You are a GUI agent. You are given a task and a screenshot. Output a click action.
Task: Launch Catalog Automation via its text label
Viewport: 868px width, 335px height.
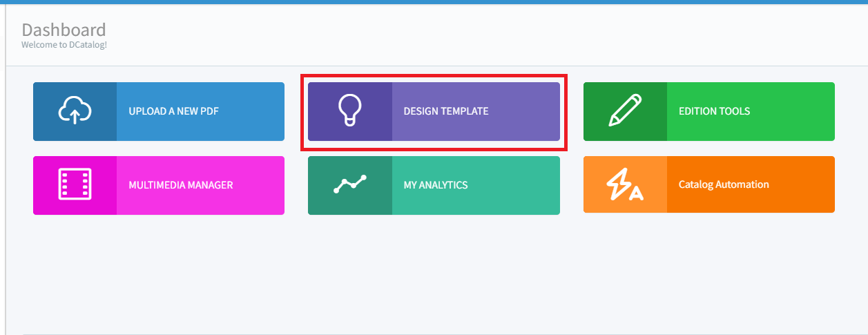pyautogui.click(x=724, y=185)
